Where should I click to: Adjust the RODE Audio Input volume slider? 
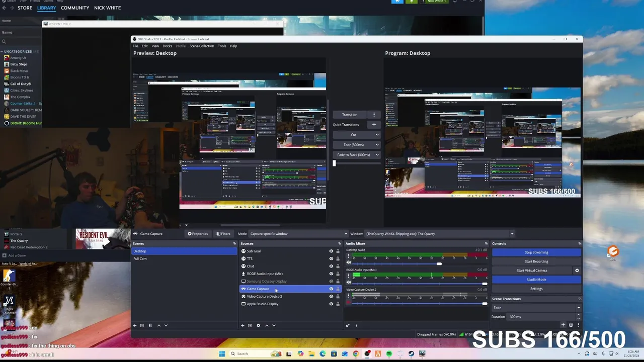coord(485,284)
